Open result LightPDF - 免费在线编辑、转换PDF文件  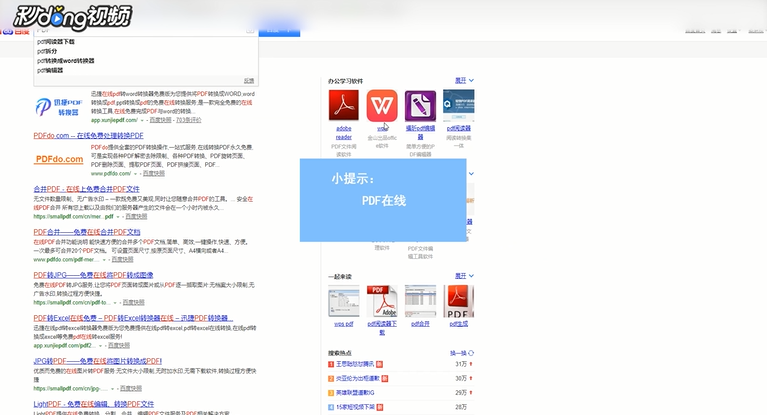(x=93, y=404)
